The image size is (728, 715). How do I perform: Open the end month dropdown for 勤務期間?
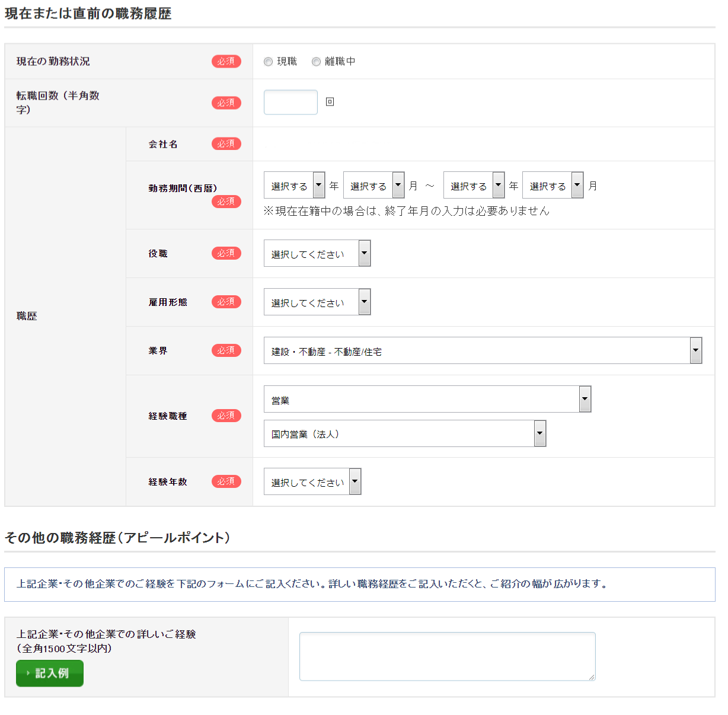click(x=553, y=185)
